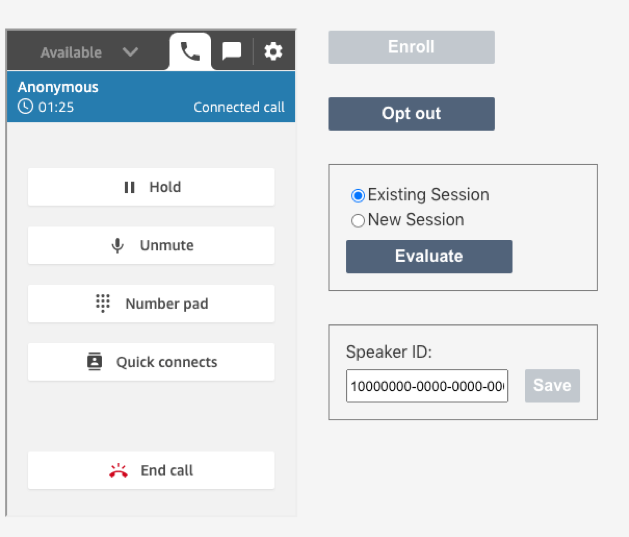Click the pause icon on Hold
Viewport: 629px width, 537px height.
(x=129, y=187)
